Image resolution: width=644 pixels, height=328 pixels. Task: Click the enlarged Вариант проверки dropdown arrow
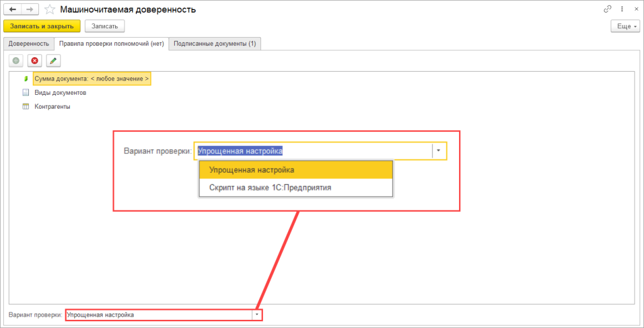click(x=439, y=151)
